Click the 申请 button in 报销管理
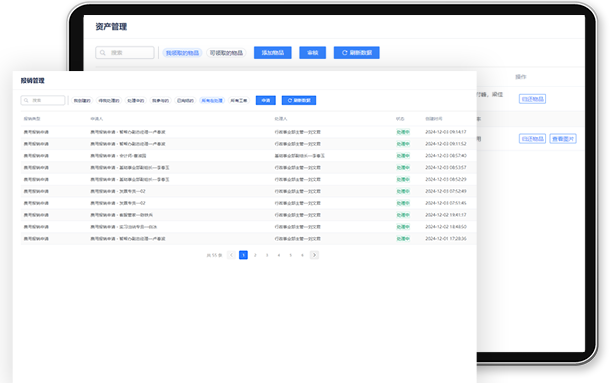 click(266, 100)
